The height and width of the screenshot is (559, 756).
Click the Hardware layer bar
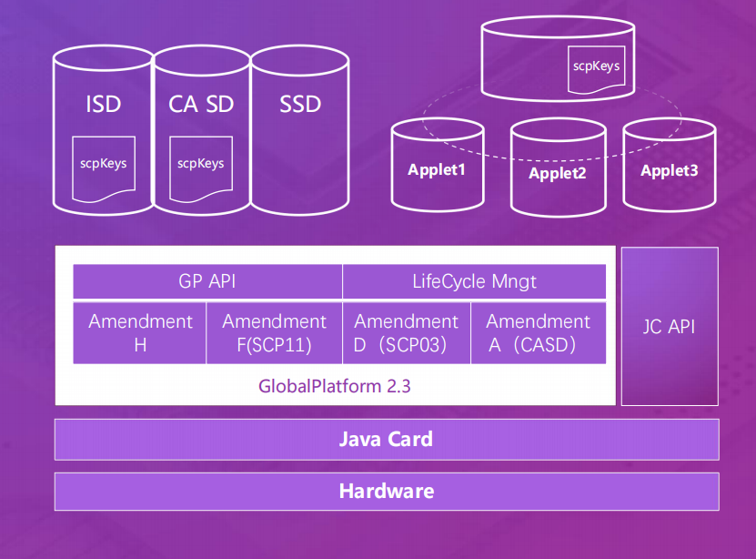[386, 492]
